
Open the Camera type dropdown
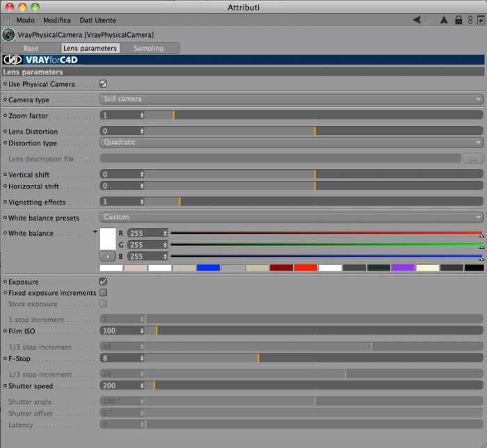pos(292,99)
